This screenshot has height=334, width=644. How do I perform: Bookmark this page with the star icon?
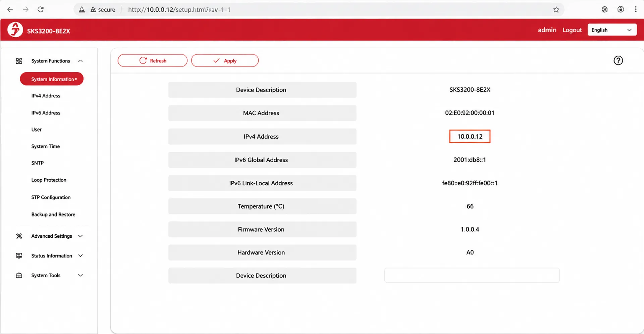556,10
